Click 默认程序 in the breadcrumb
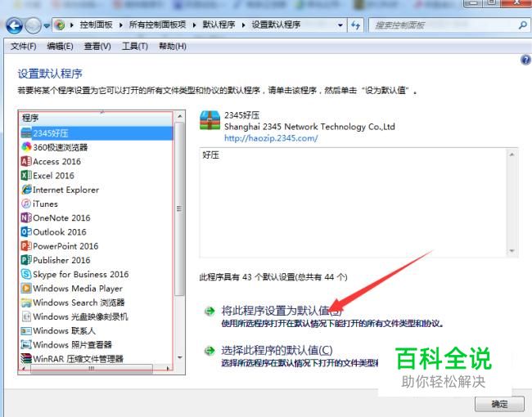The width and height of the screenshot is (532, 417). (x=219, y=25)
